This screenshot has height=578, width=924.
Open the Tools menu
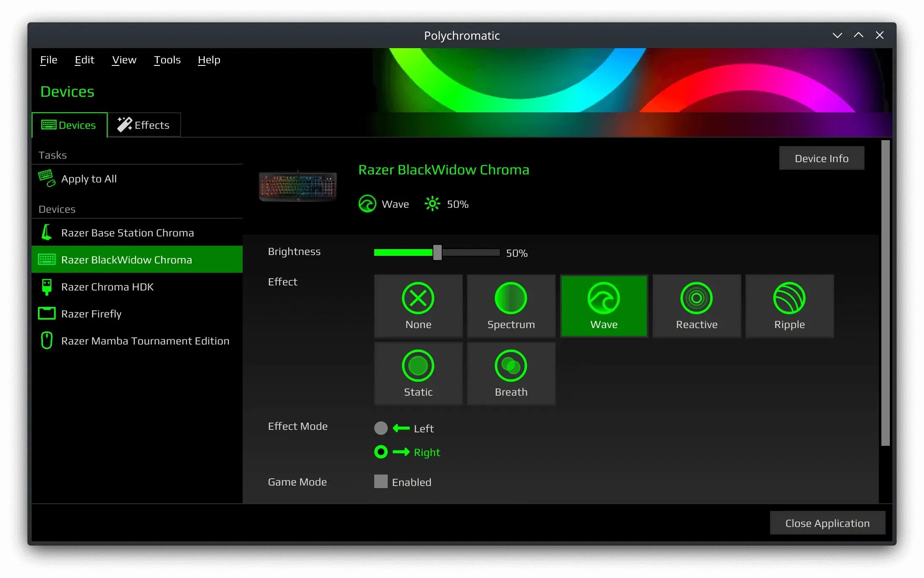(167, 60)
